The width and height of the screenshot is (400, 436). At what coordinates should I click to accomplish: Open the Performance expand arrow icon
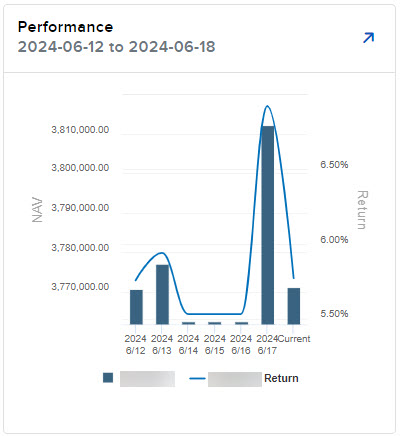[368, 37]
